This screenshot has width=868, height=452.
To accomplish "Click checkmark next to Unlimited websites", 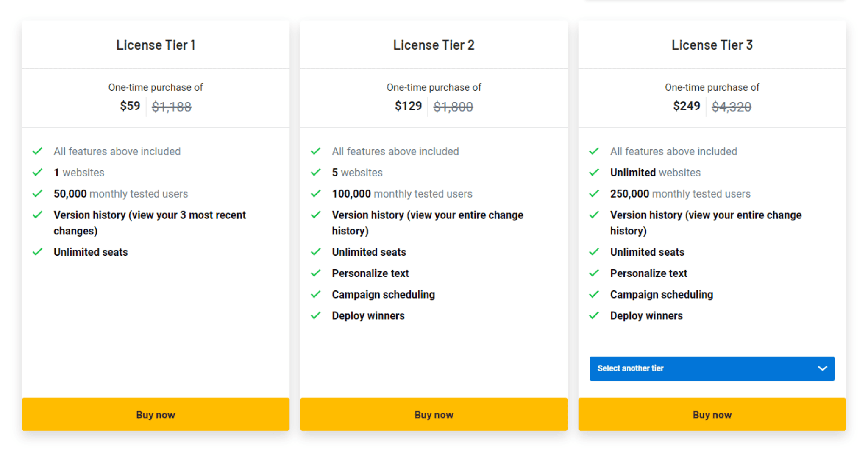I will 594,172.
